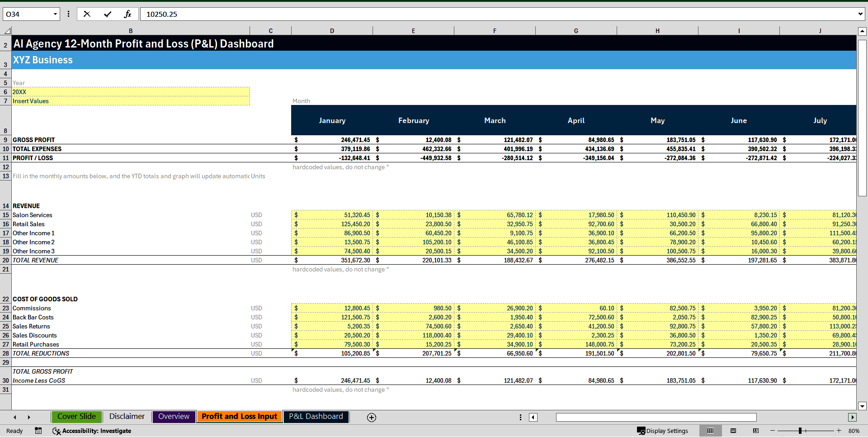Open the Insert Function dialog
Screen dimensions: 868x437
click(x=128, y=14)
